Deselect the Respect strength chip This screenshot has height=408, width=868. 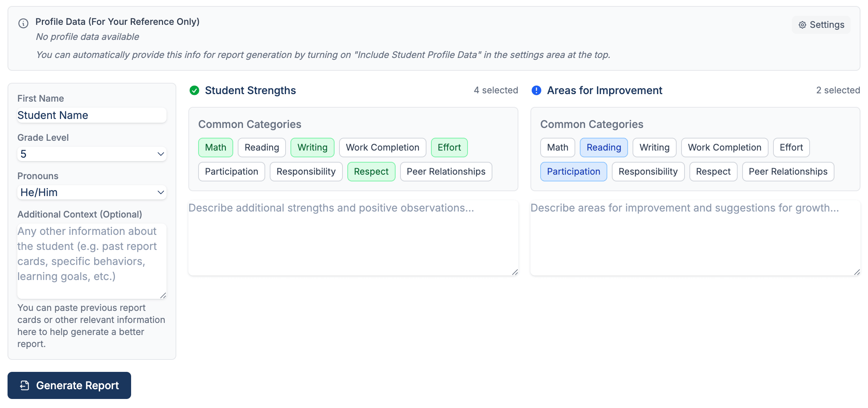371,172
